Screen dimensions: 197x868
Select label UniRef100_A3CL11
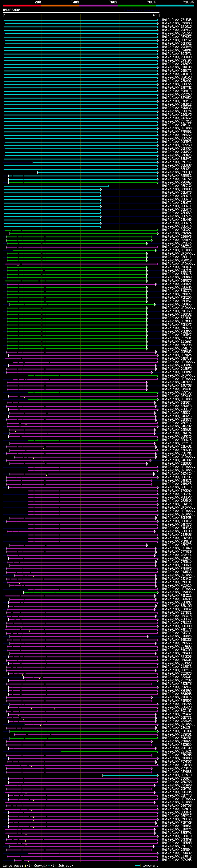(x=177, y=257)
